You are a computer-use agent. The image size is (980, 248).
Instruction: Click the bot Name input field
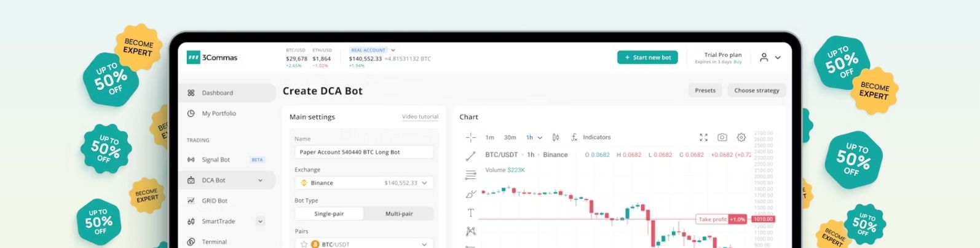coord(364,152)
